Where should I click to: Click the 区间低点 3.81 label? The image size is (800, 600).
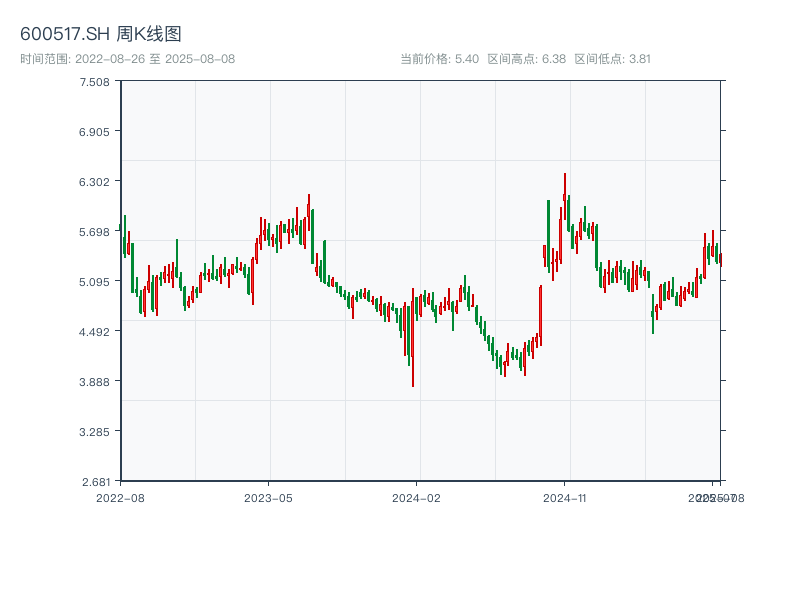(x=612, y=59)
